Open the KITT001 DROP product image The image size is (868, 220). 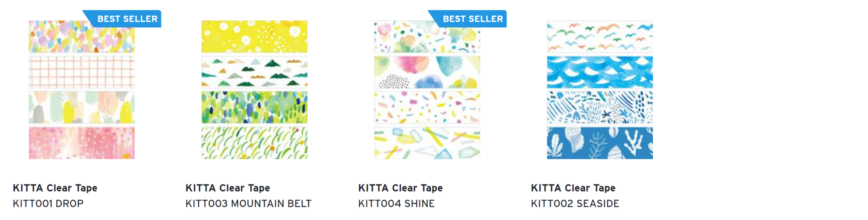point(81,90)
